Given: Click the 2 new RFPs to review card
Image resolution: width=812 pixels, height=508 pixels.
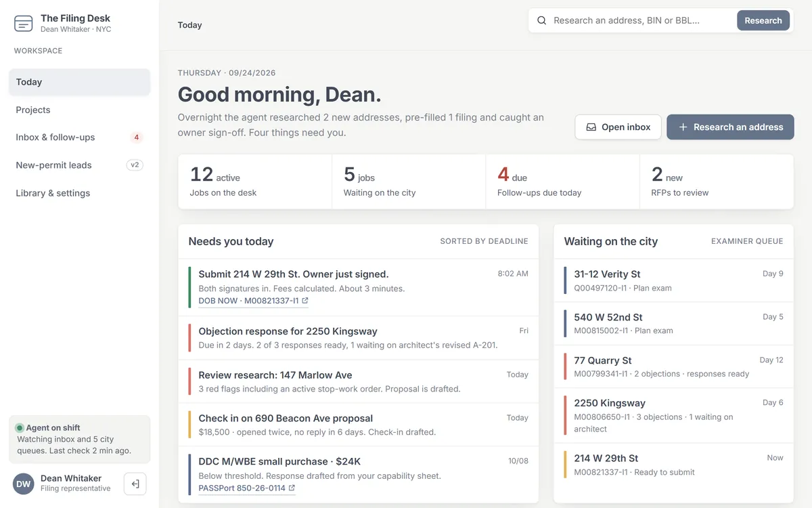Looking at the screenshot, I should [717, 182].
